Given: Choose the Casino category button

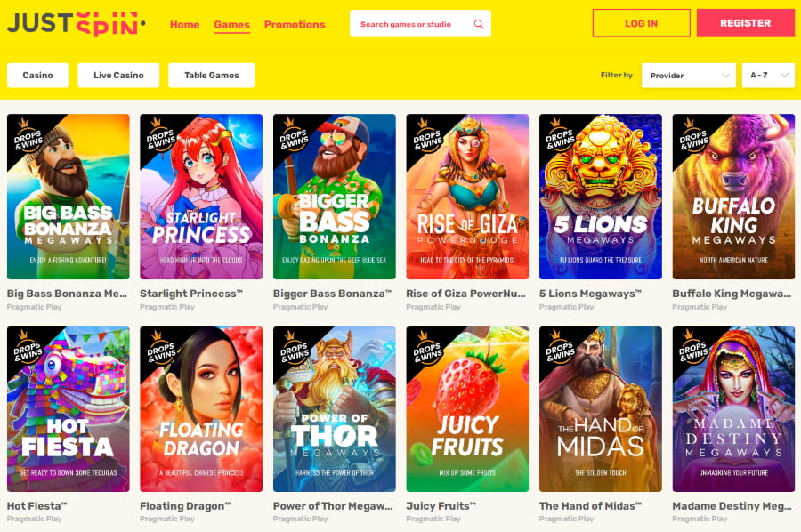Looking at the screenshot, I should 37,75.
